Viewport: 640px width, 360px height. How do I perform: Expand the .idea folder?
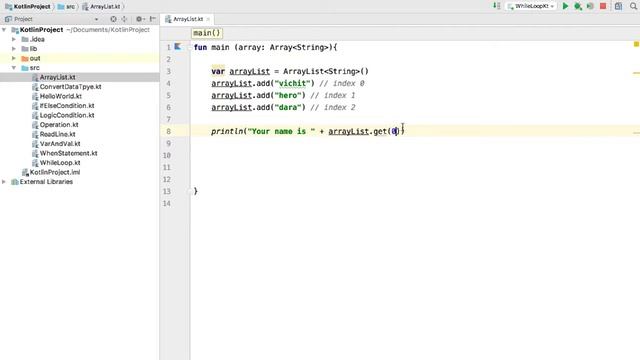(x=14, y=39)
